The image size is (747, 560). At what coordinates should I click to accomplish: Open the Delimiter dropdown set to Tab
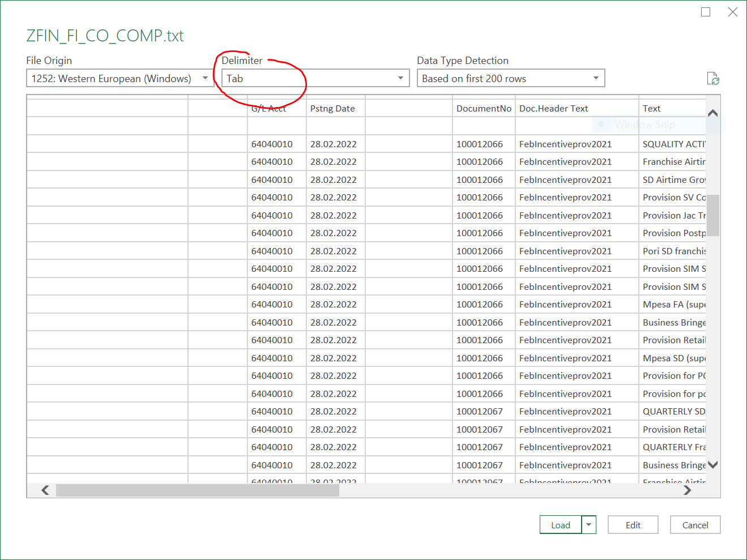315,78
